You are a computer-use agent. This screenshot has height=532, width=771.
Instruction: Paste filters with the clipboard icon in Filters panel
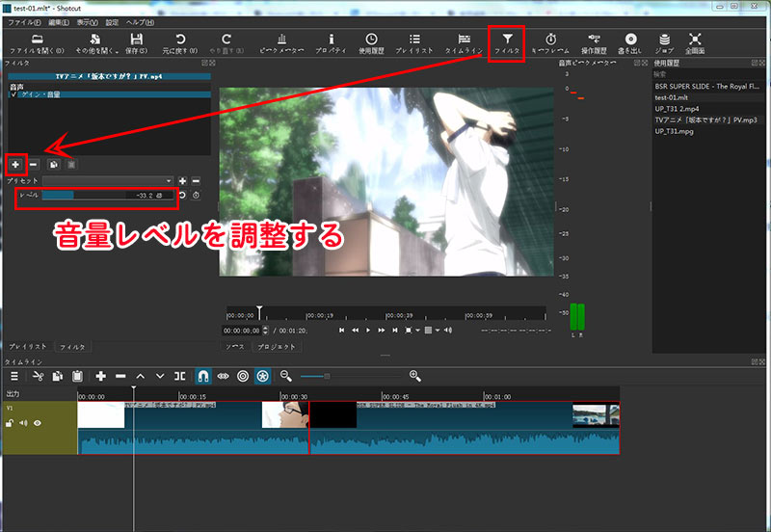point(71,165)
